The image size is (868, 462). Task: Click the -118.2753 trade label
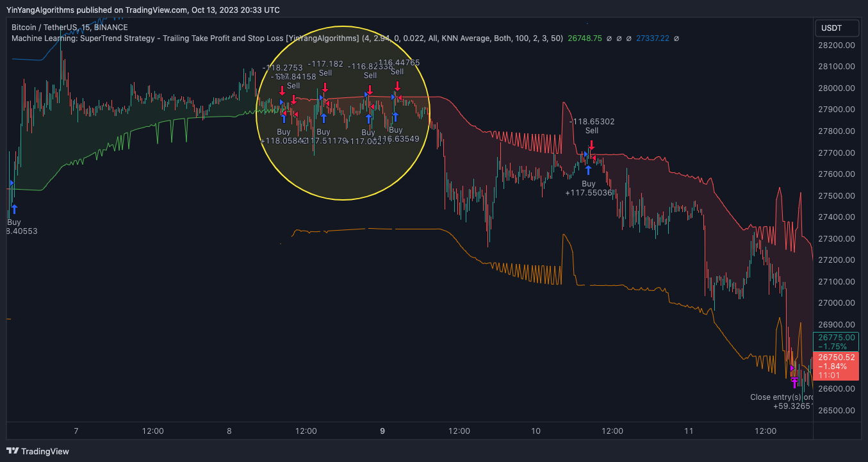[x=283, y=68]
